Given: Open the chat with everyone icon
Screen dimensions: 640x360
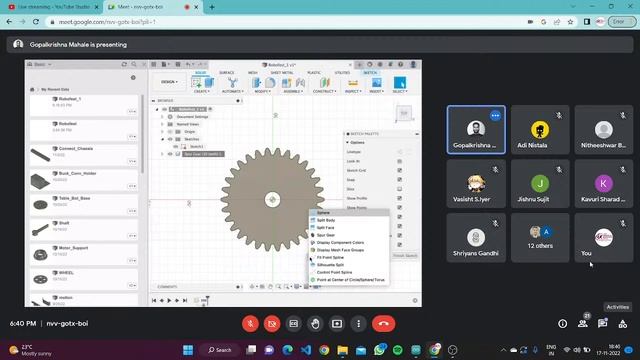Looking at the screenshot, I should (x=602, y=324).
